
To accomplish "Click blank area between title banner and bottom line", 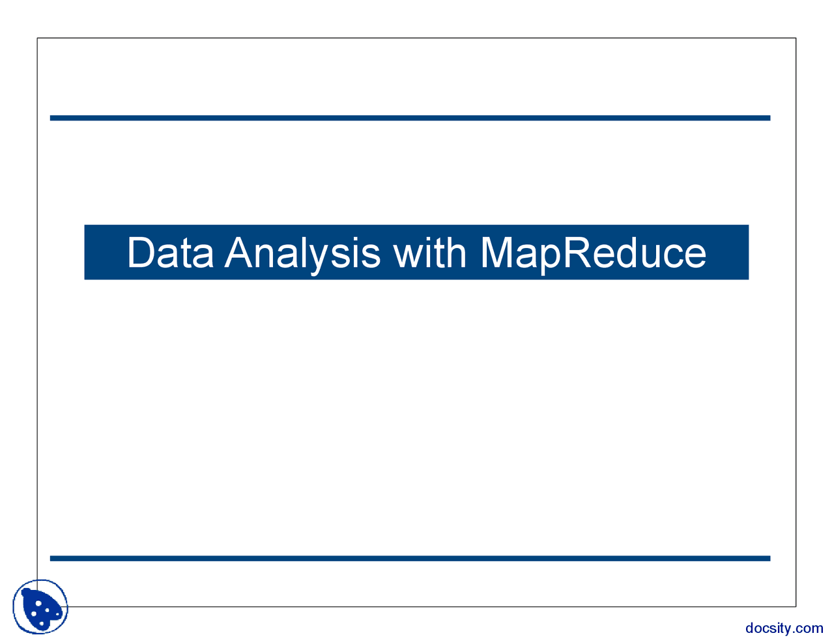I will pos(417,417).
